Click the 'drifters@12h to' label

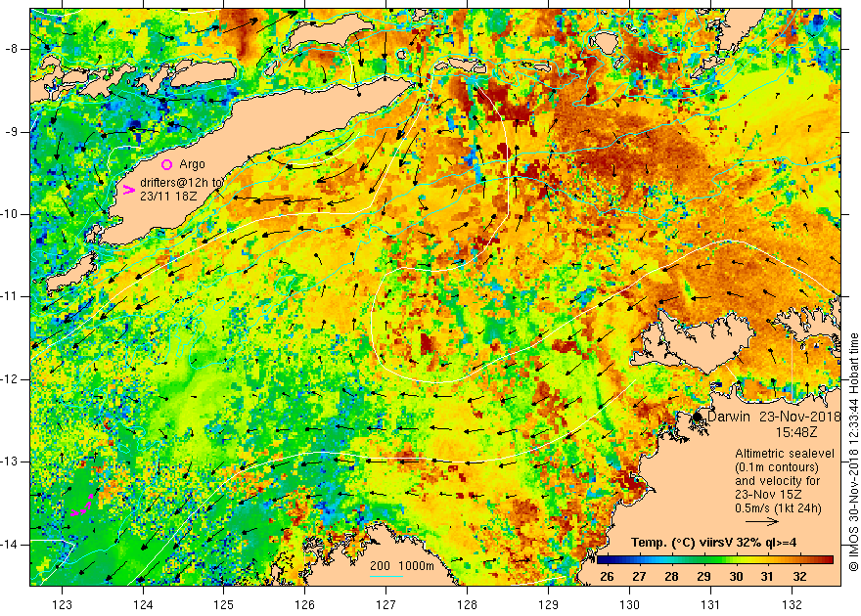(x=182, y=183)
